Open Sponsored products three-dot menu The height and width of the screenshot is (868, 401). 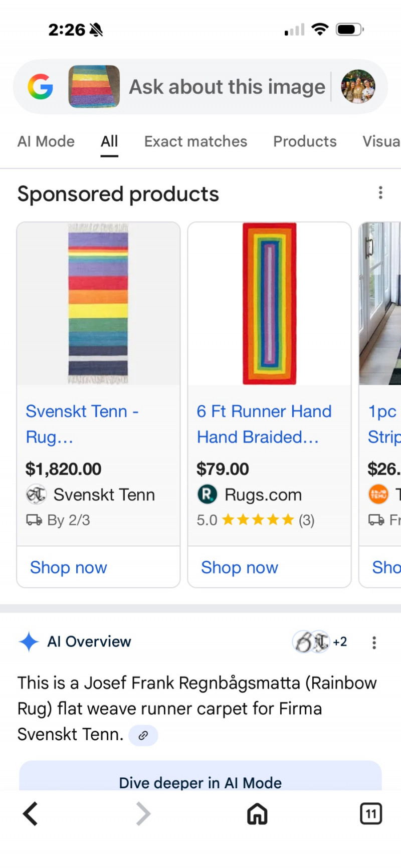click(x=380, y=193)
